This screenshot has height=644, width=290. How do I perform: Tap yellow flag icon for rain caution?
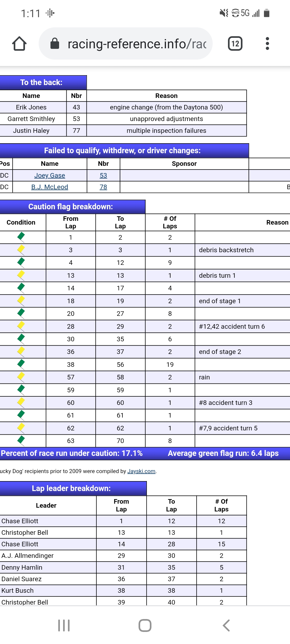click(21, 377)
